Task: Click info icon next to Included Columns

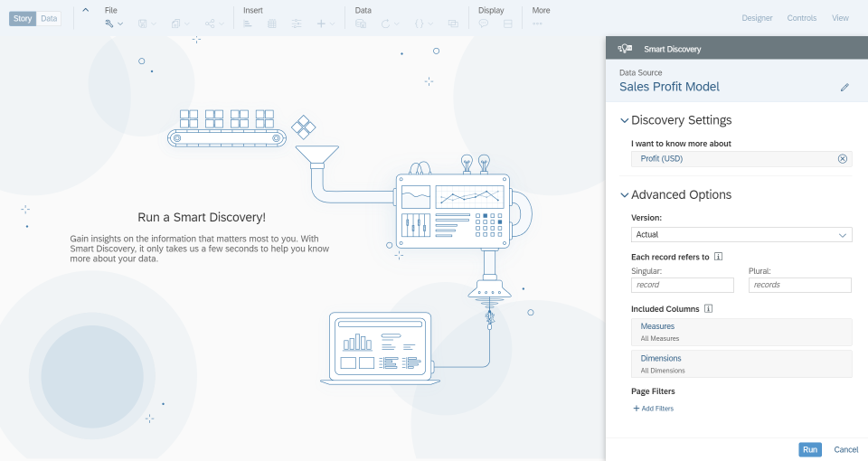Action: click(x=709, y=309)
